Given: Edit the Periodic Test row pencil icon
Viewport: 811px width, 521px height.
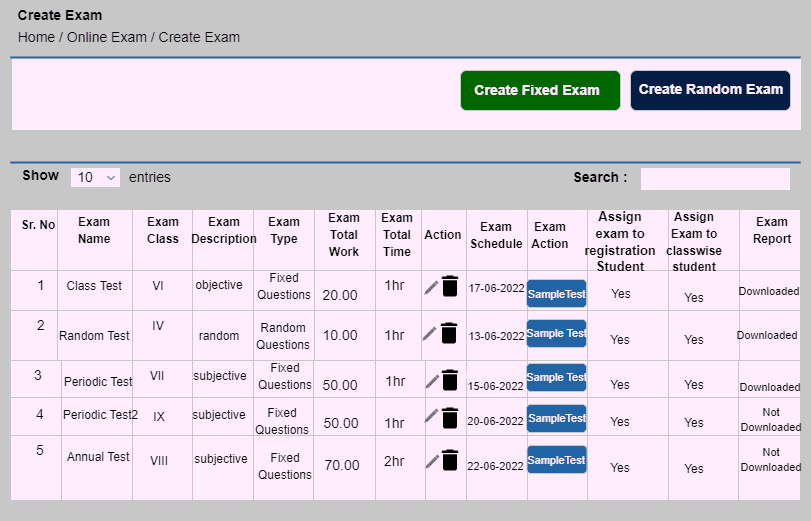Looking at the screenshot, I should [x=432, y=381].
